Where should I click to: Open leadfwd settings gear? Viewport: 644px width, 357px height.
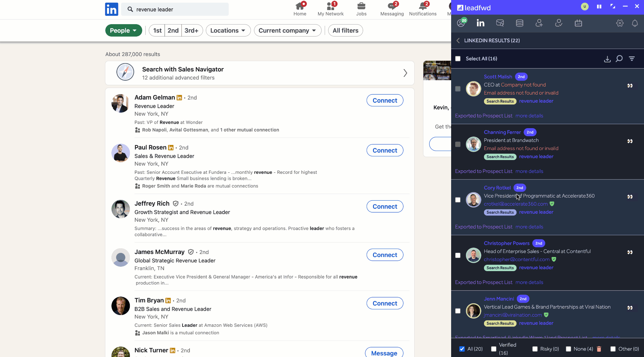tap(620, 23)
